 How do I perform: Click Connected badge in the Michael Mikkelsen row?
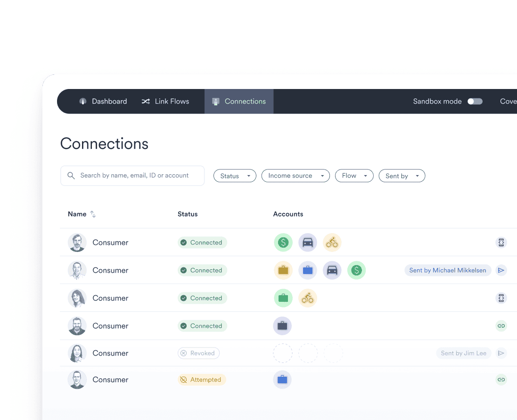point(203,270)
